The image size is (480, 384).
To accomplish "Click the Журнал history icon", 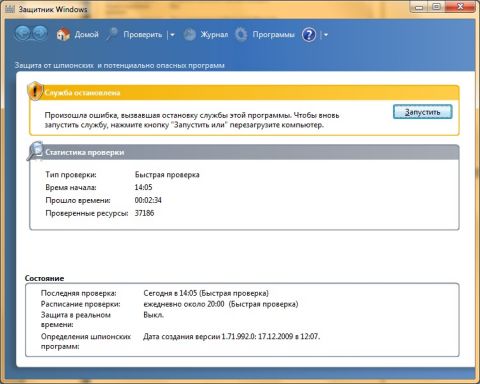I will 190,35.
